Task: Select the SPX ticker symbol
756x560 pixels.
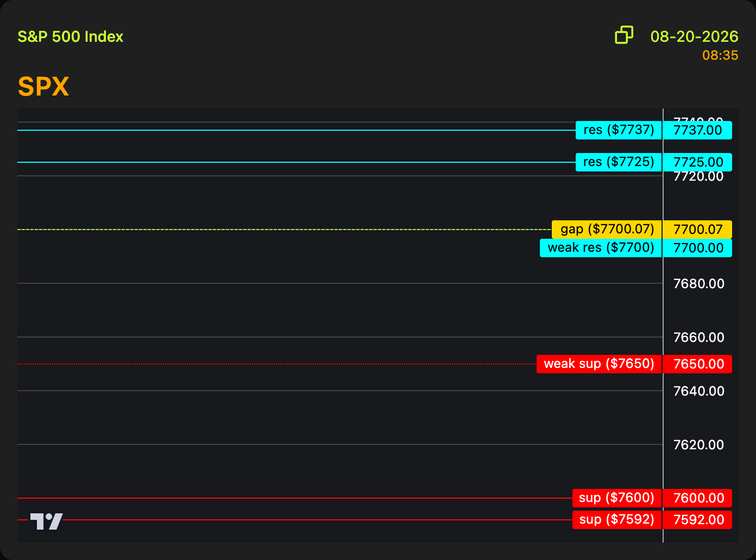Action: click(x=43, y=86)
